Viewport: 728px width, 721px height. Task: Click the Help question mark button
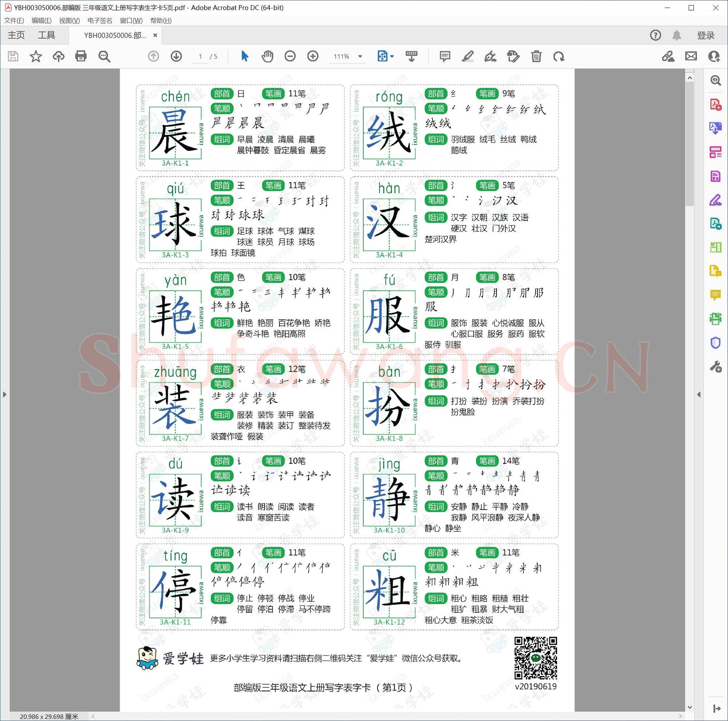tap(655, 35)
